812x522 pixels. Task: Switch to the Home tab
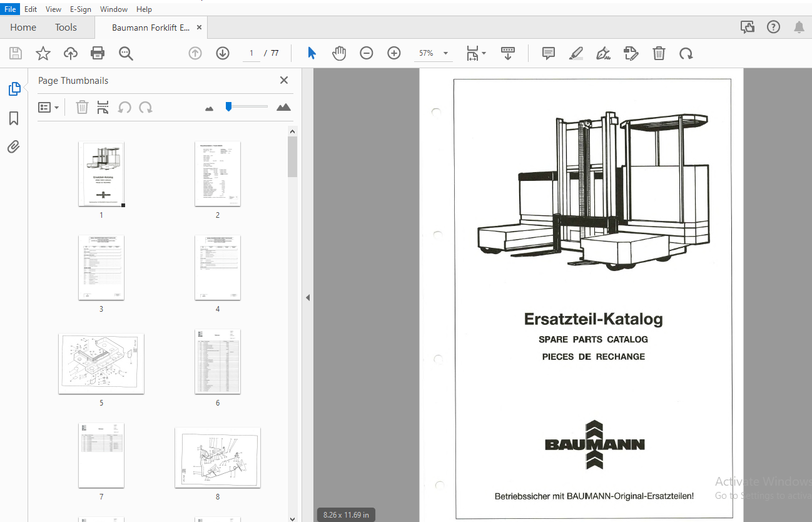(x=23, y=28)
